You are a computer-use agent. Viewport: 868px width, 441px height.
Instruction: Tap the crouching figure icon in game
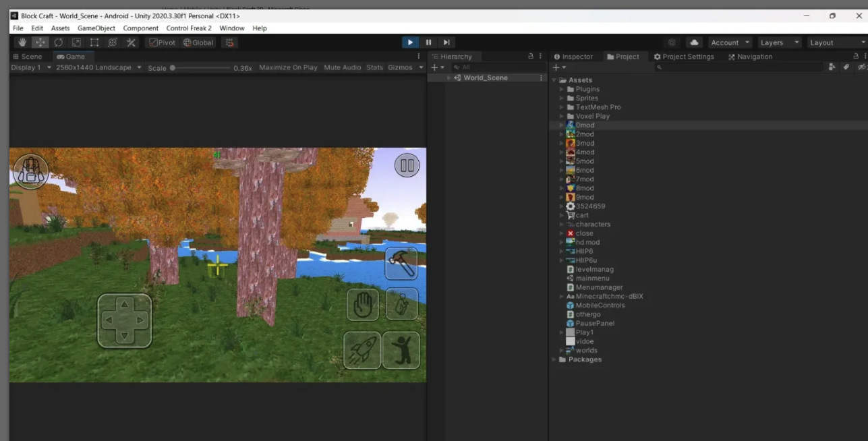(x=402, y=304)
